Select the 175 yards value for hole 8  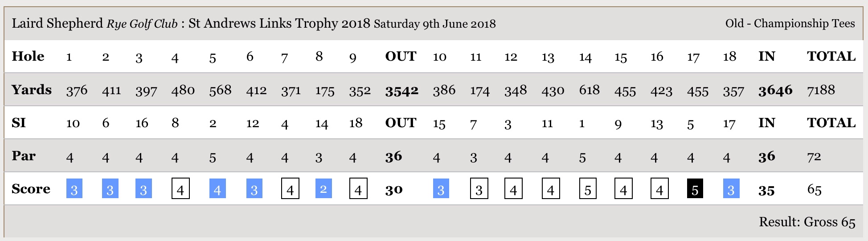324,91
